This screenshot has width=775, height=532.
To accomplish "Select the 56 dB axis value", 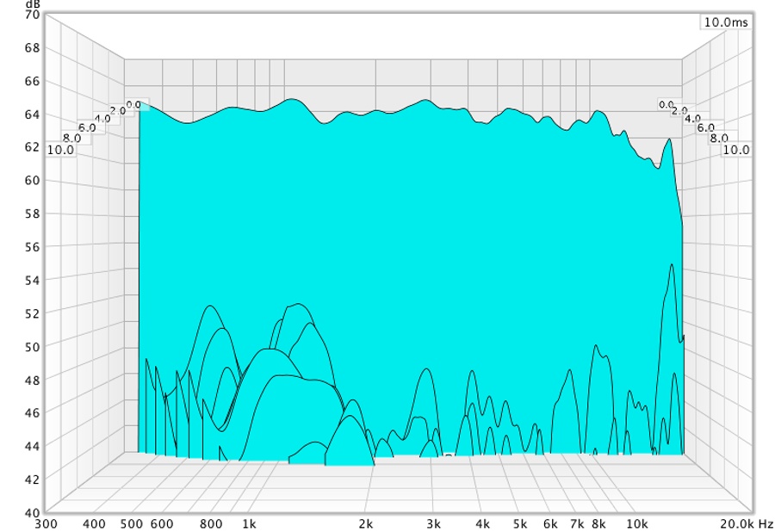I will pos(32,247).
